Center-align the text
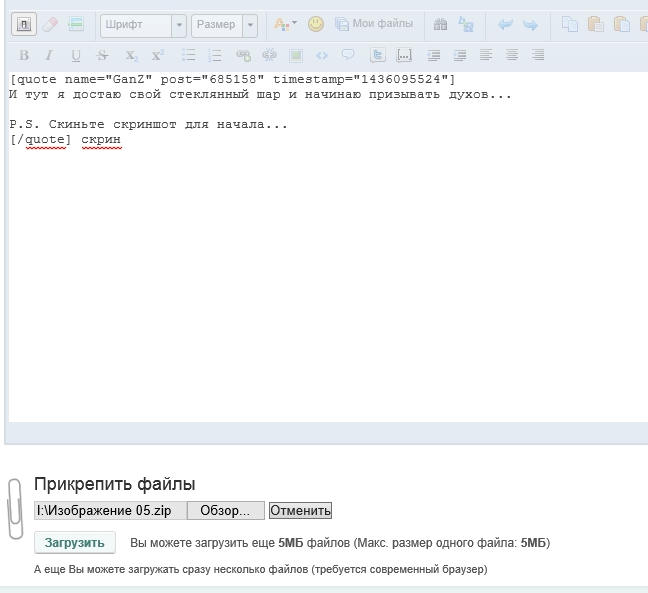Viewport: 648px width, 593px height. (512, 55)
